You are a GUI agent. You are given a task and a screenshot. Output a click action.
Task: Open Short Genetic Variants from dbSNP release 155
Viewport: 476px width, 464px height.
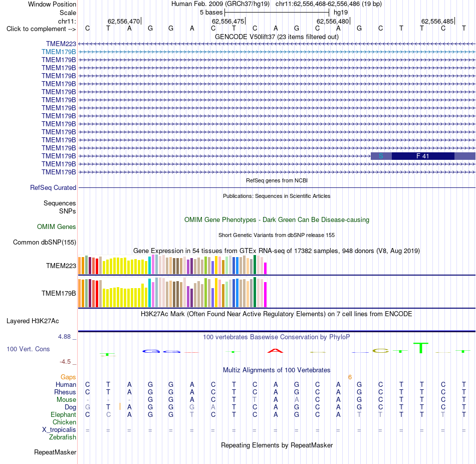tap(277, 235)
